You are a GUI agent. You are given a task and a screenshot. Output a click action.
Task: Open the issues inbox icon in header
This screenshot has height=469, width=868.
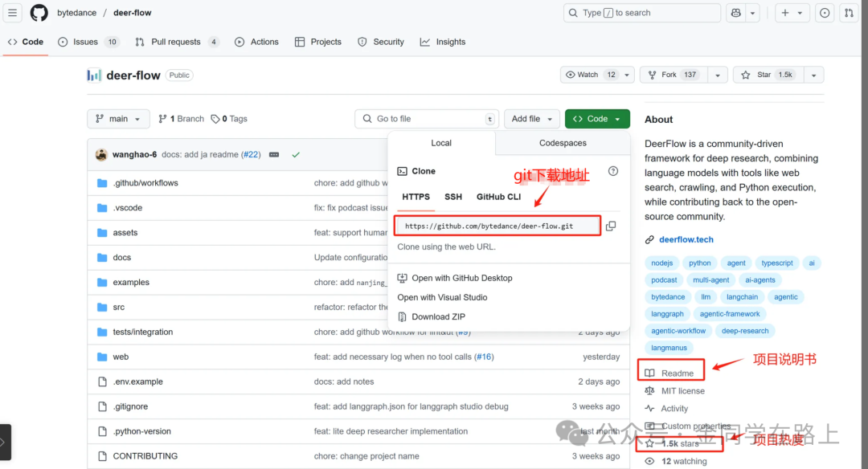tap(825, 13)
